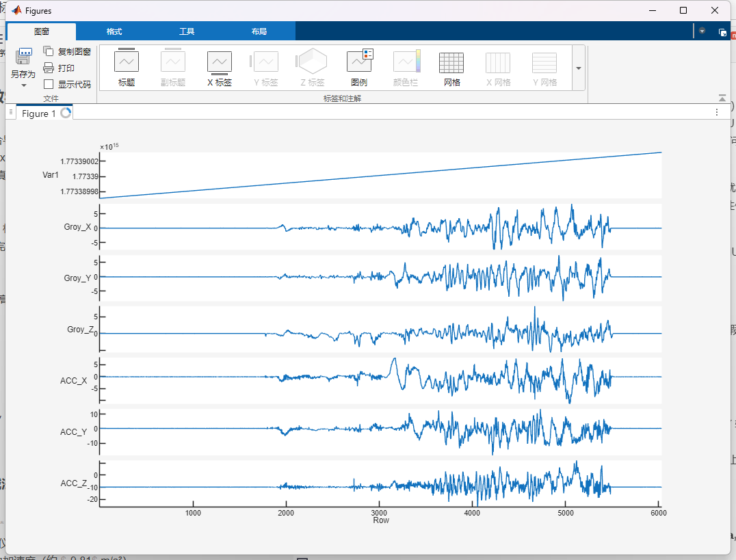
Task: Click 复制图窗 copy figure icon
Action: (x=49, y=51)
